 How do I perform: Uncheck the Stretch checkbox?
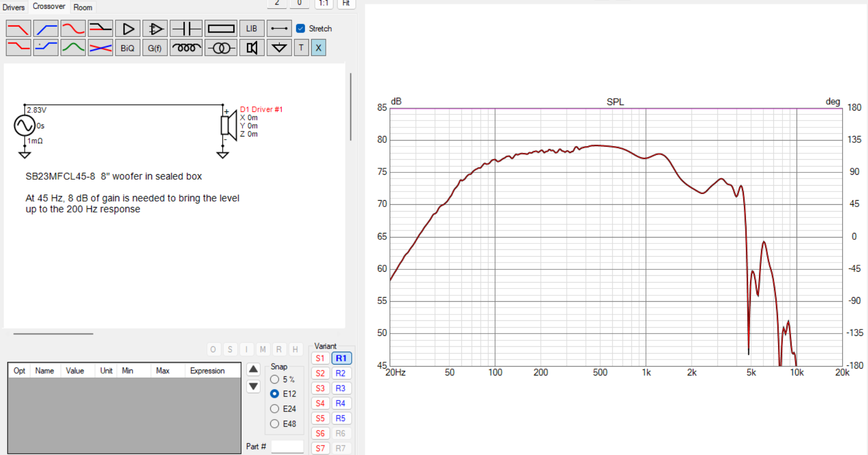pyautogui.click(x=300, y=28)
